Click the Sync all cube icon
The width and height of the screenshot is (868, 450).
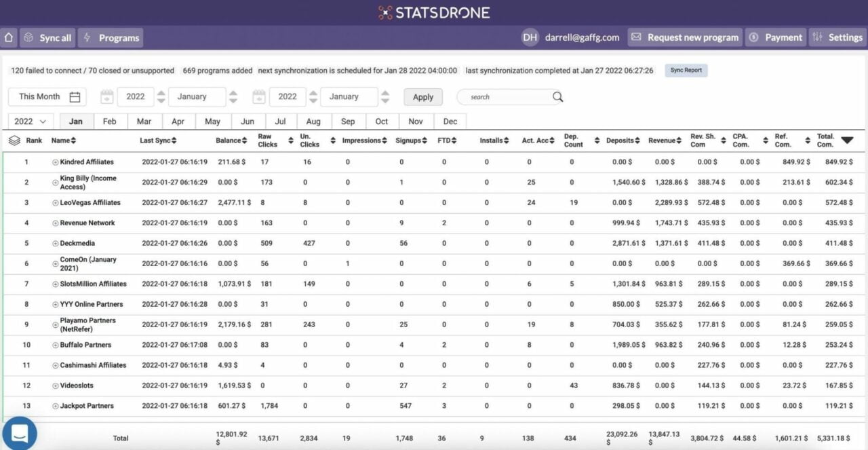coord(28,37)
